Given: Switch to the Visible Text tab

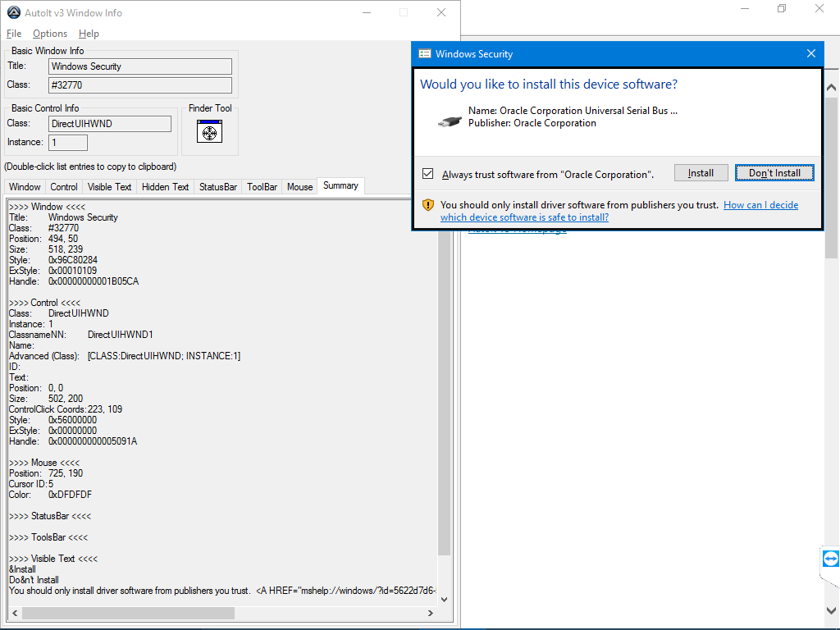Looking at the screenshot, I should click(x=109, y=186).
